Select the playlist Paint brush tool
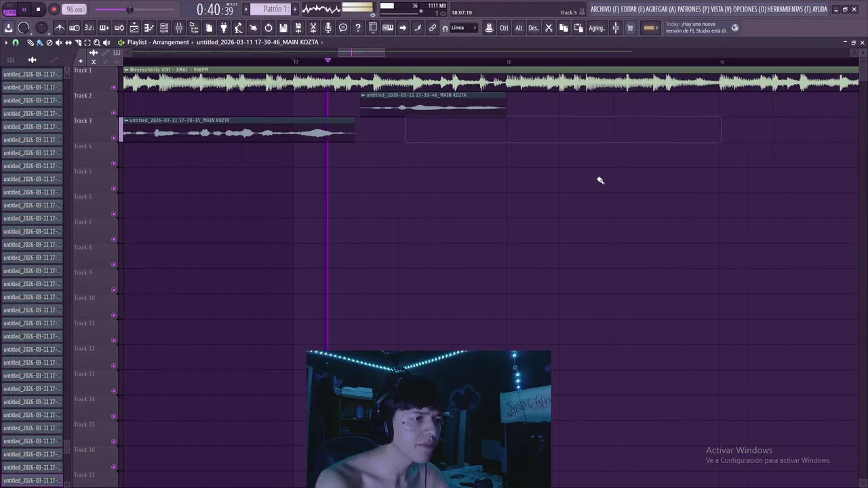Viewport: 868px width, 488px height. [39, 42]
